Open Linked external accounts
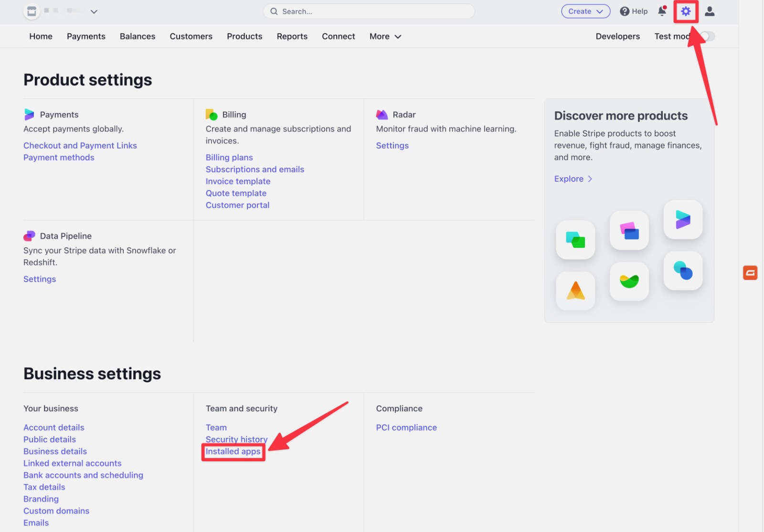This screenshot has width=764, height=532. pyautogui.click(x=73, y=463)
